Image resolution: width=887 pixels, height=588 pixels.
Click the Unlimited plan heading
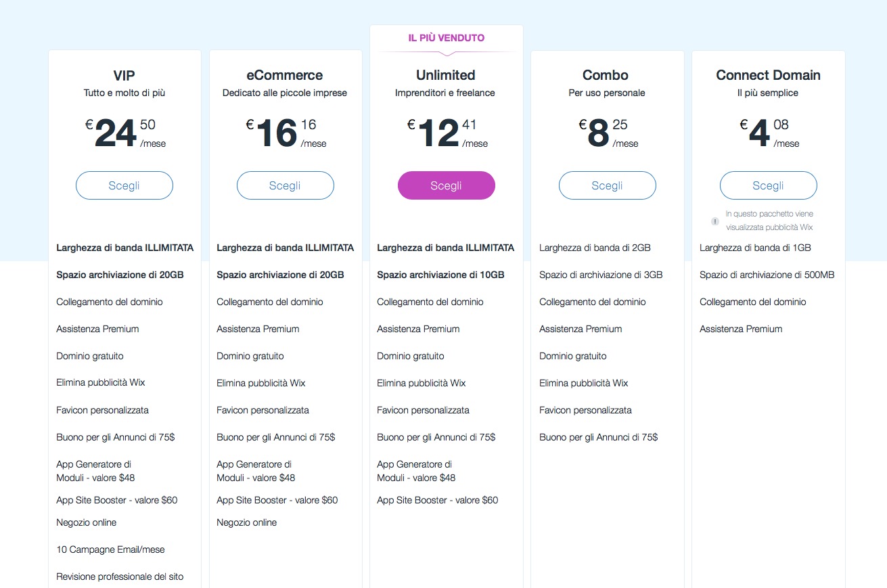pos(446,75)
